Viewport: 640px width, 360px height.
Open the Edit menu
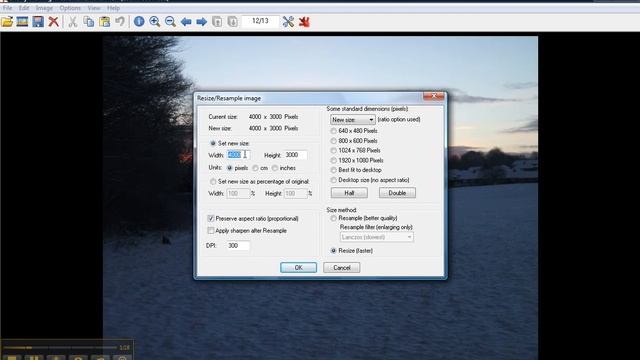24,8
